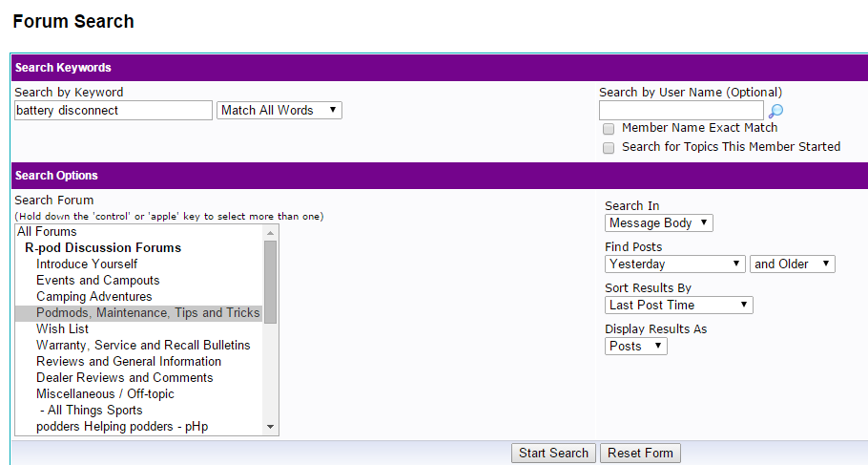Select All Forums in the forum list
Viewport: 868px width, 465px height.
click(x=139, y=232)
